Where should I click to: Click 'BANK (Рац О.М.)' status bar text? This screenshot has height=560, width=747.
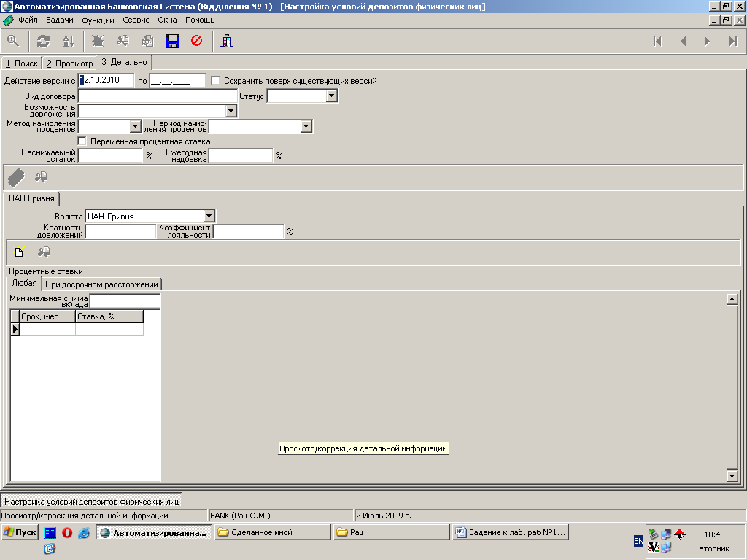[x=240, y=516]
